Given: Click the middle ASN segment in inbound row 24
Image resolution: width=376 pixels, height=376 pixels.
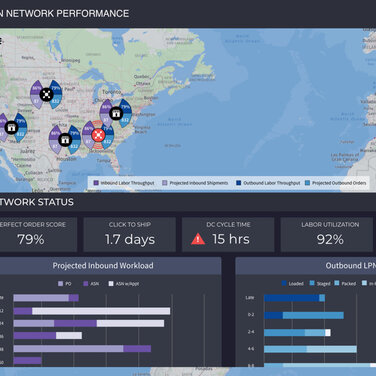Looking at the screenshot, I should pos(75,323).
